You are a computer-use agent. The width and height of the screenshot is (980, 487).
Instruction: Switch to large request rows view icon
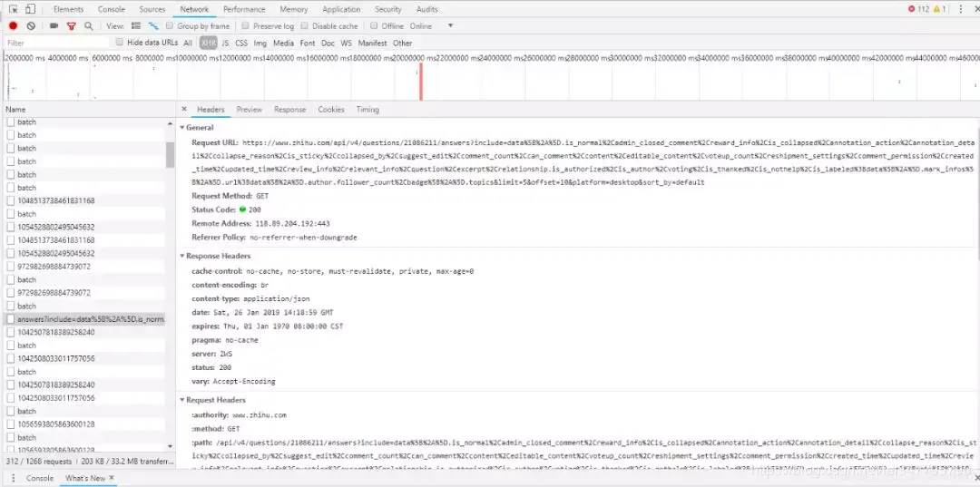point(136,26)
